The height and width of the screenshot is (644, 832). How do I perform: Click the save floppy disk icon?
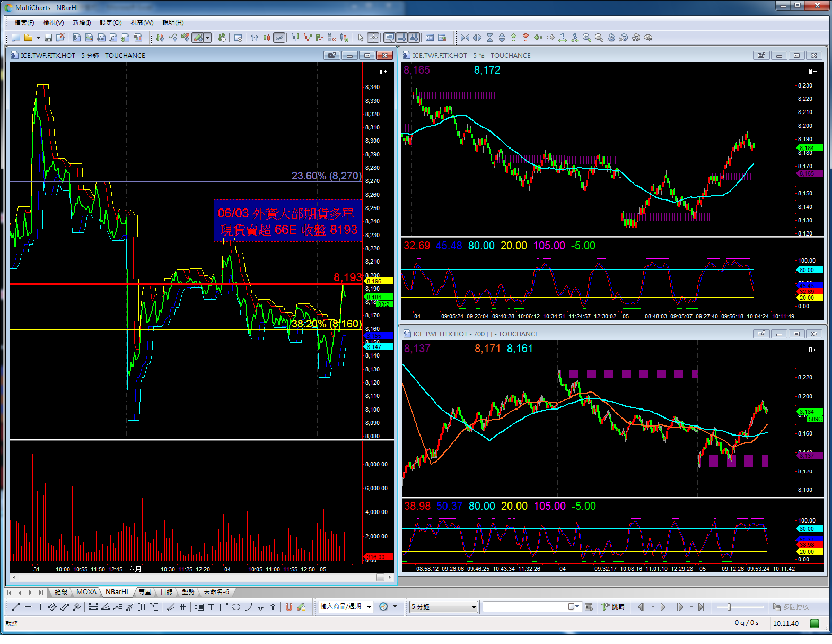tap(48, 38)
